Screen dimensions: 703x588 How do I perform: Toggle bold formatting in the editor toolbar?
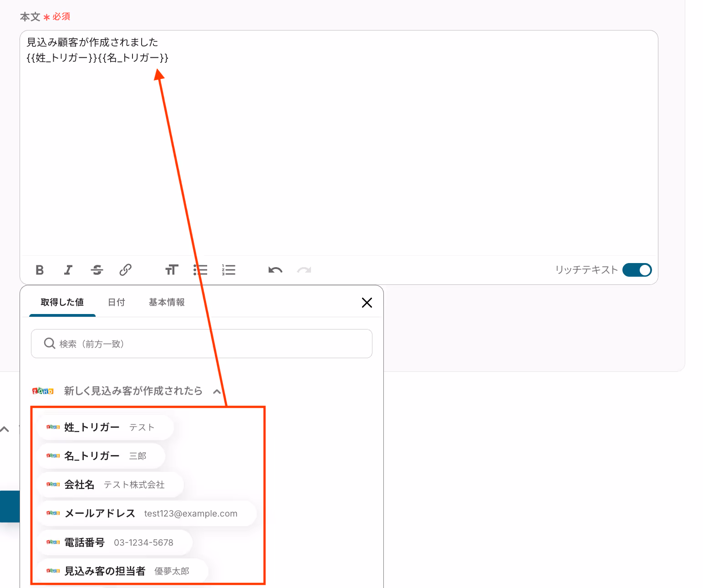pos(40,270)
